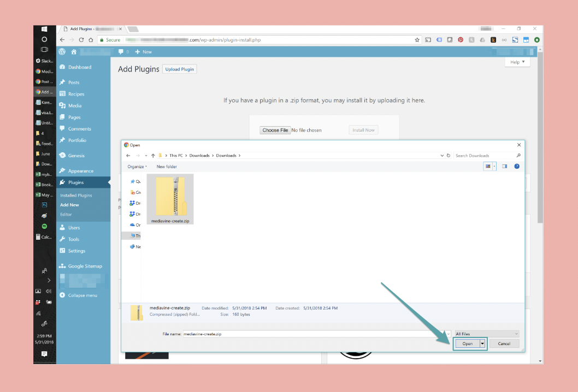Open the All Files type dropdown
This screenshot has height=392, width=578.
pyautogui.click(x=487, y=334)
